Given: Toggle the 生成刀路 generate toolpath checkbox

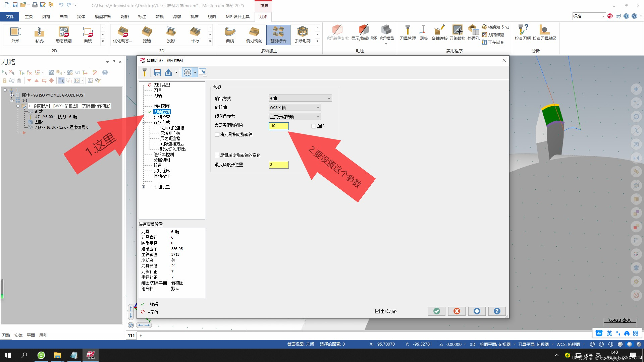Looking at the screenshot, I should coord(377,311).
